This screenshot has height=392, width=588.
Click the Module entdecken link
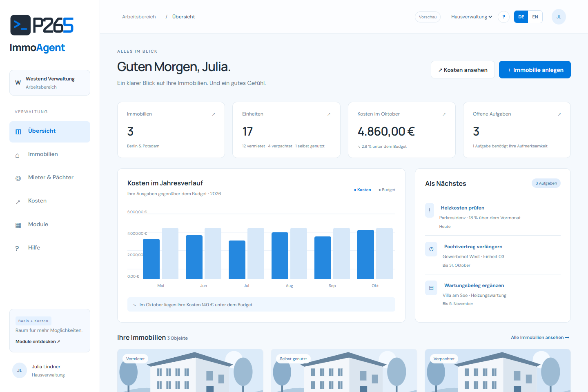click(x=38, y=341)
